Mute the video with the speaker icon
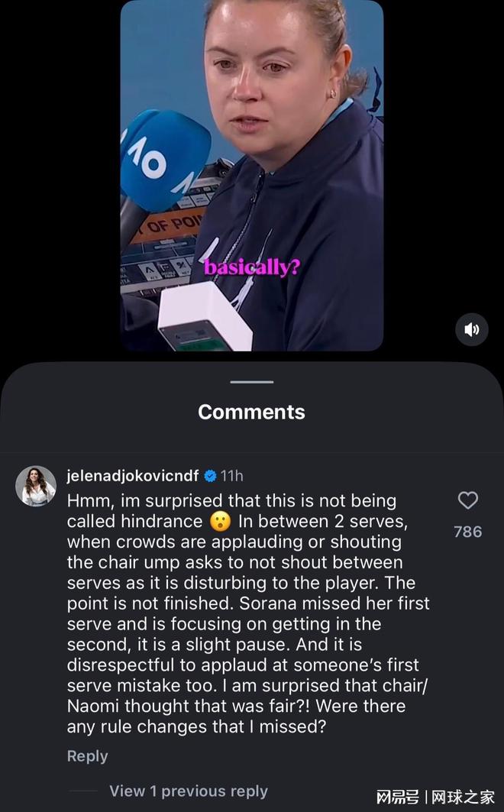Viewport: 504px width, 812px height. [471, 329]
